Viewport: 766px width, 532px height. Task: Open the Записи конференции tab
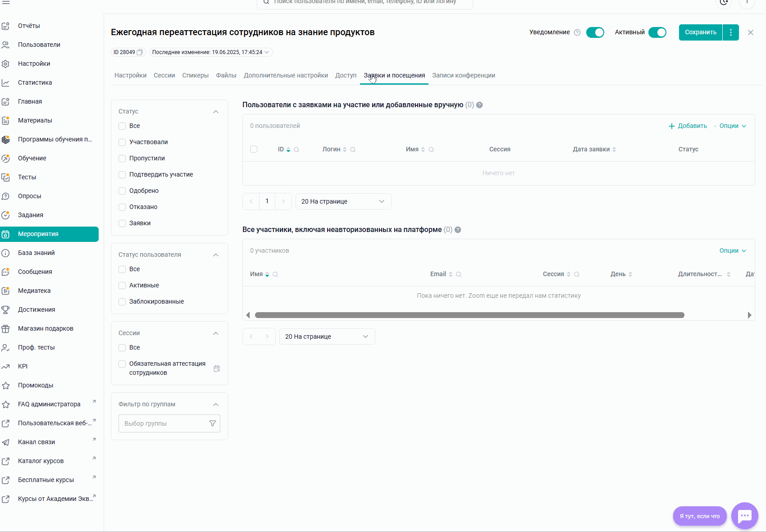tap(464, 75)
